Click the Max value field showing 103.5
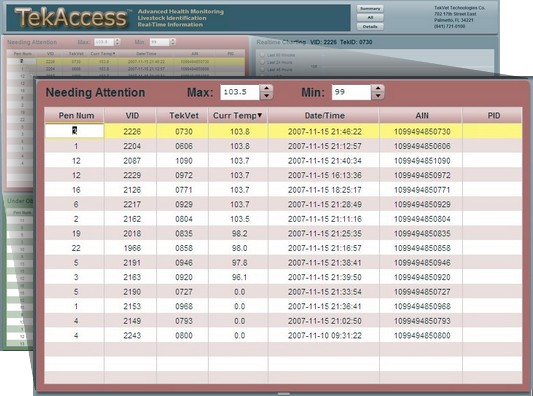The width and height of the screenshot is (533, 396). pos(240,92)
